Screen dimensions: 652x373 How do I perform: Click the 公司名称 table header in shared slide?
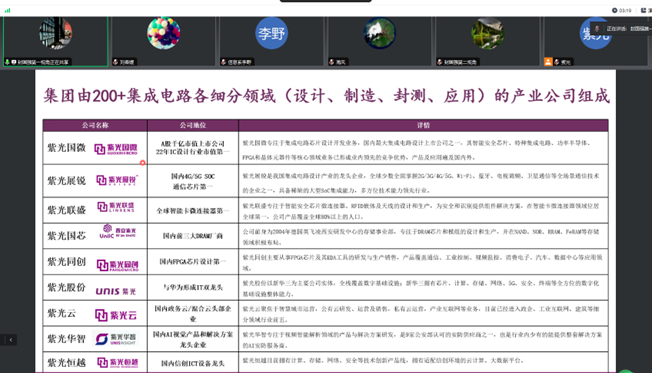(95, 125)
